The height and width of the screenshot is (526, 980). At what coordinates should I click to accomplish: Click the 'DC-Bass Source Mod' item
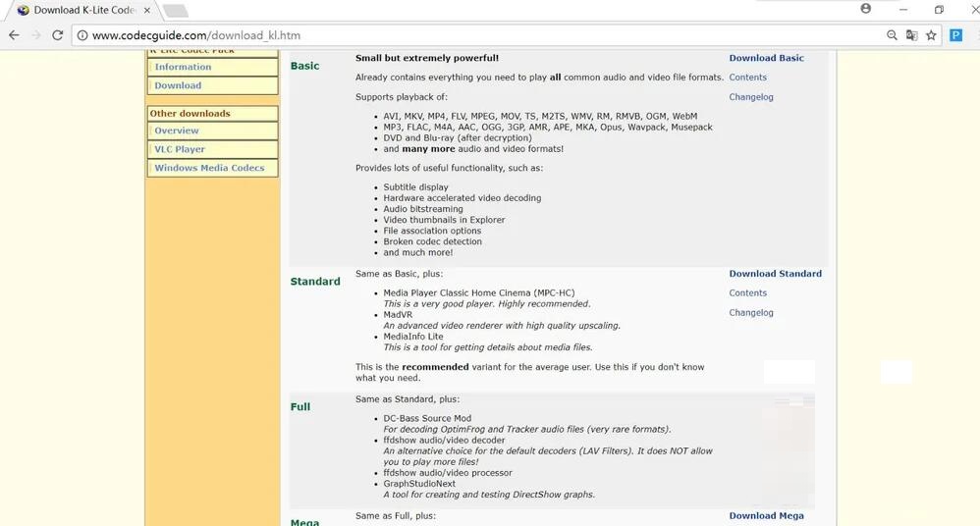427,419
